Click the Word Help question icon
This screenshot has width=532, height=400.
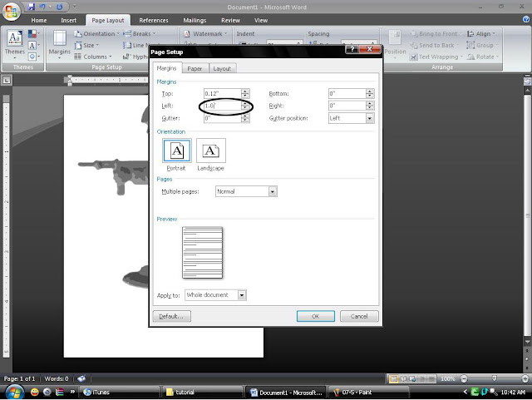tap(526, 20)
